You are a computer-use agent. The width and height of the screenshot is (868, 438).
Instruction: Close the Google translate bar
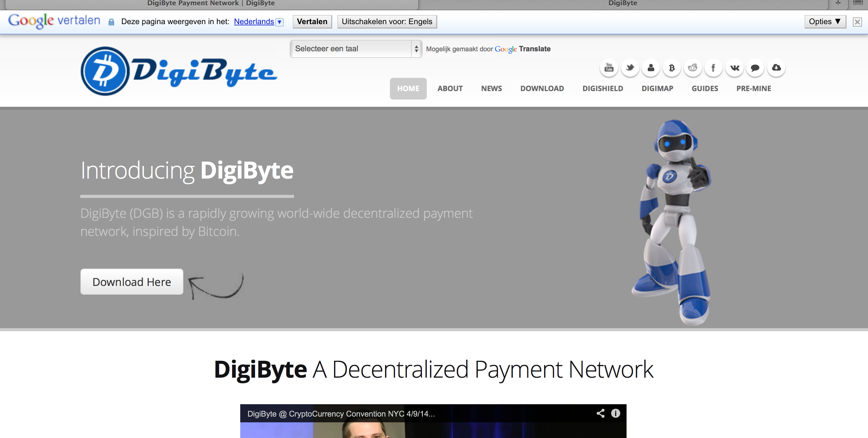[x=857, y=22]
